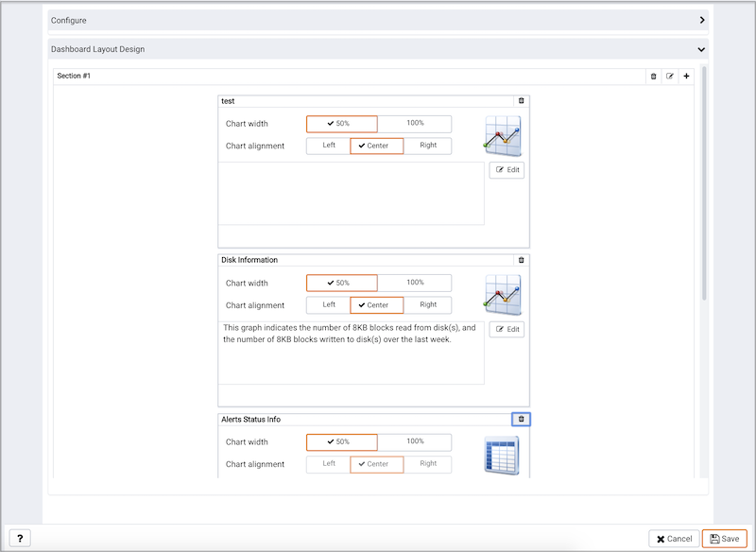The width and height of the screenshot is (756, 552).
Task: Click the 'Disk Information' chart title
Action: pyautogui.click(x=249, y=260)
